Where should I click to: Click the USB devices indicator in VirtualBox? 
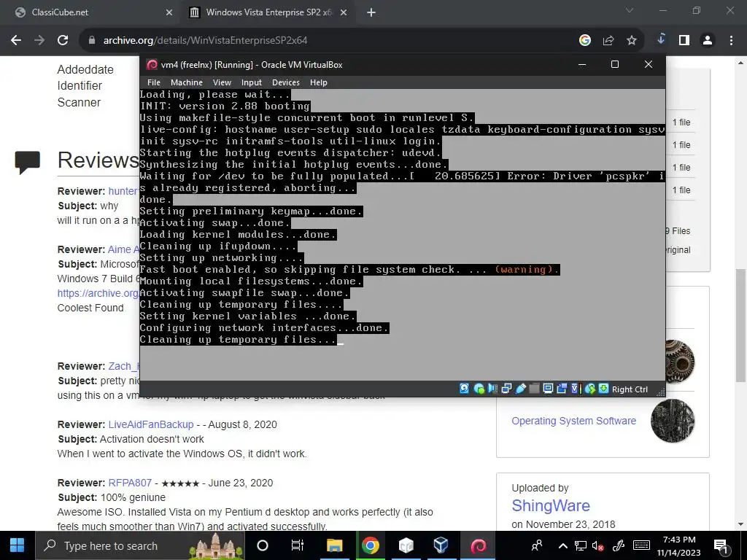tap(521, 389)
